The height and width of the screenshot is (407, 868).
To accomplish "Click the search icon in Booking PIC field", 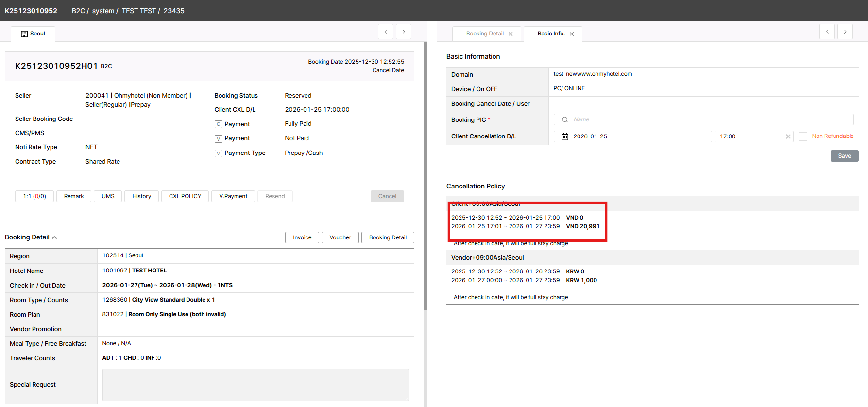I will 565,119.
